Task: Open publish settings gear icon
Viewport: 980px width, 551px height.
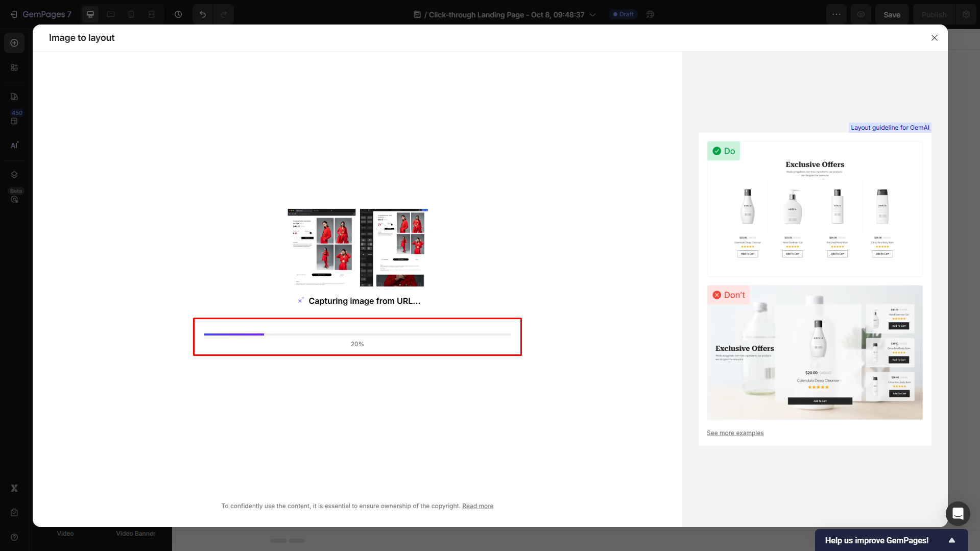Action: [966, 14]
